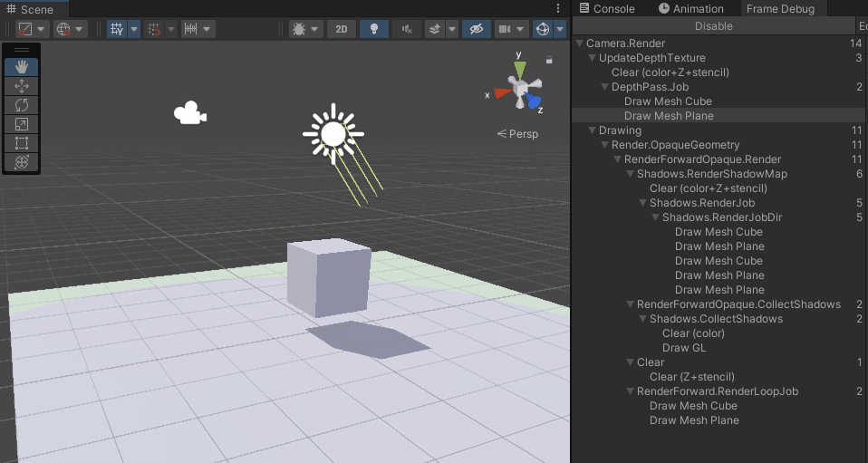The image size is (868, 463).
Task: Toggle the 2D view mode
Action: 342,29
